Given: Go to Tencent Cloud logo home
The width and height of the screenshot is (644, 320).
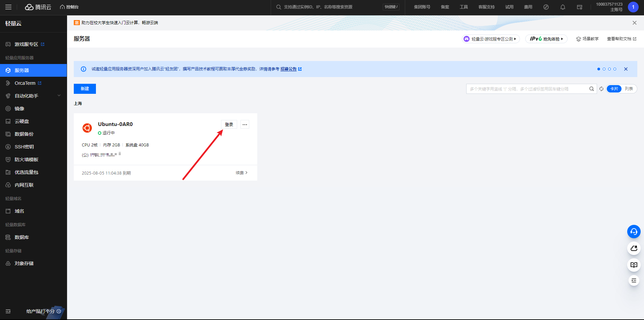Looking at the screenshot, I should coord(38,7).
